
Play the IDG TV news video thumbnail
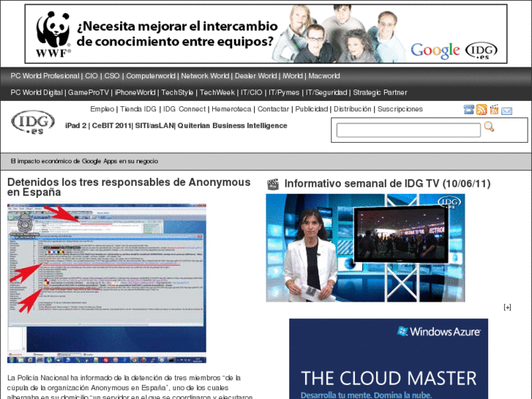[x=365, y=248]
